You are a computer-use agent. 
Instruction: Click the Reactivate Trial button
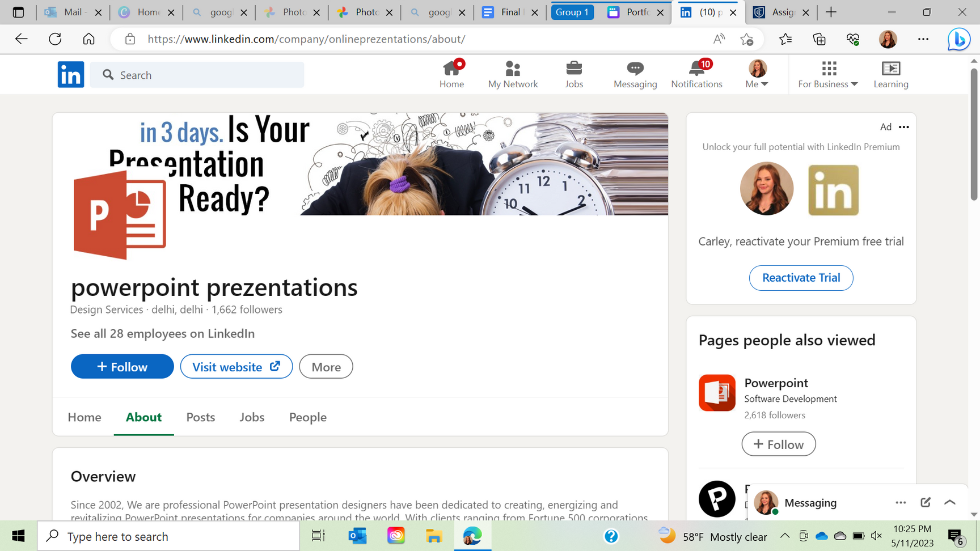pos(801,278)
